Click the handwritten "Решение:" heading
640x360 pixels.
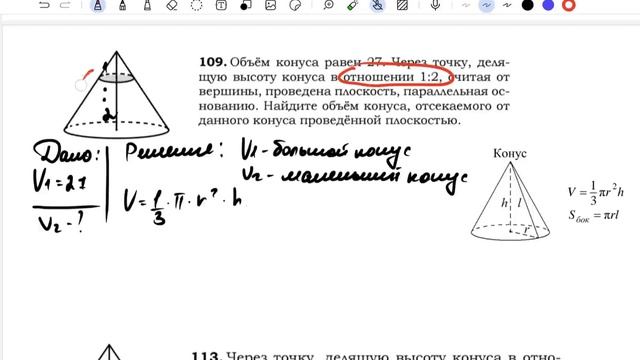tap(174, 152)
